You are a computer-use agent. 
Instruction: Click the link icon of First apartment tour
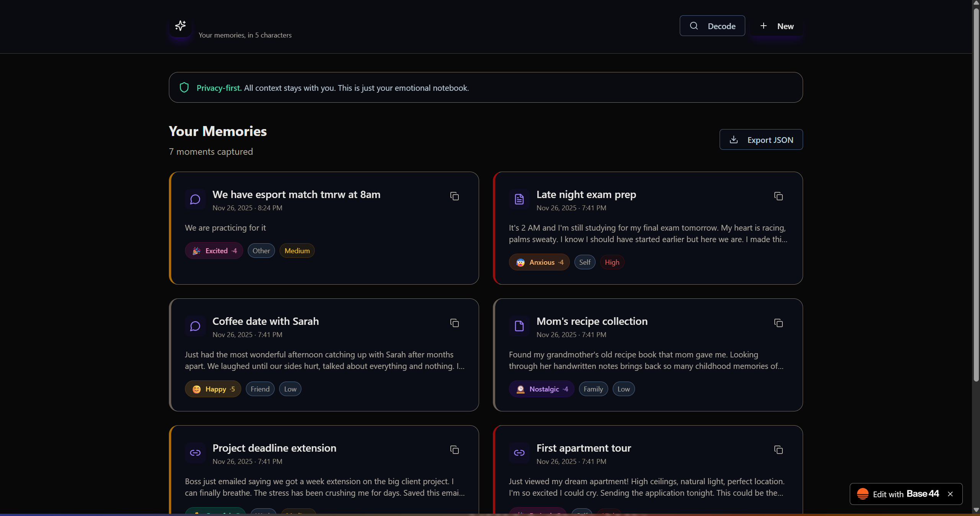(x=519, y=453)
